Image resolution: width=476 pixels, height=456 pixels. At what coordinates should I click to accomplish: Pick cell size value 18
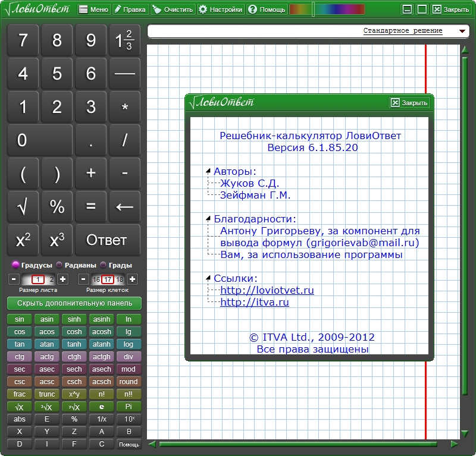(120, 279)
